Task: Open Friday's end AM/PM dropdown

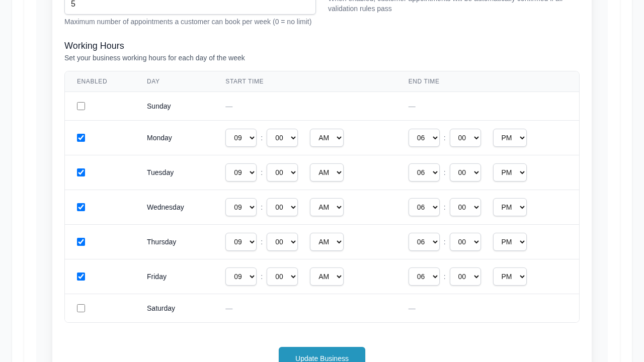Action: point(510,277)
